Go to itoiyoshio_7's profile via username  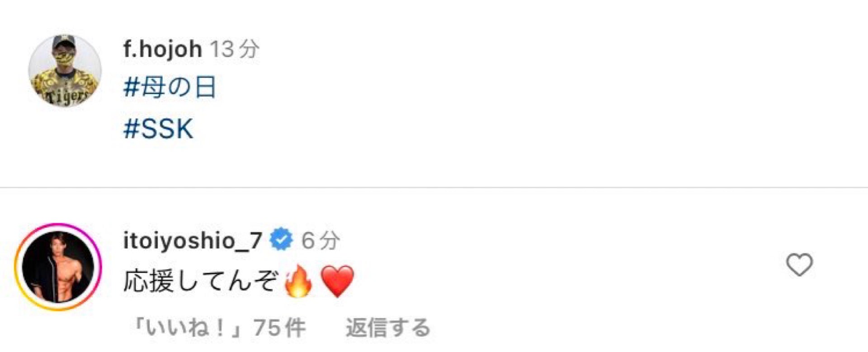click(193, 240)
